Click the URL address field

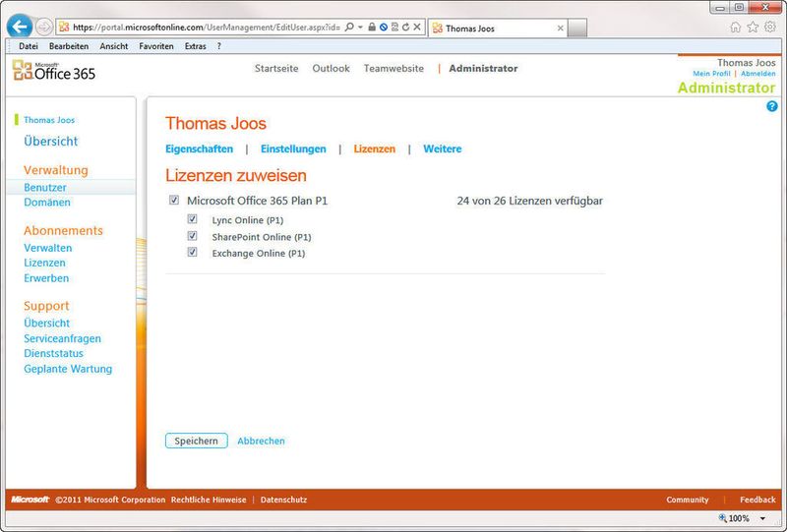point(207,28)
